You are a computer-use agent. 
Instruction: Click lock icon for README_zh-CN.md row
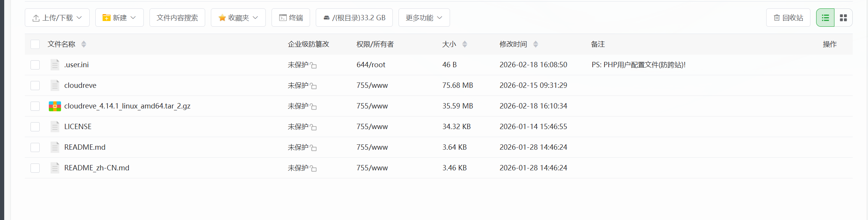click(x=313, y=168)
